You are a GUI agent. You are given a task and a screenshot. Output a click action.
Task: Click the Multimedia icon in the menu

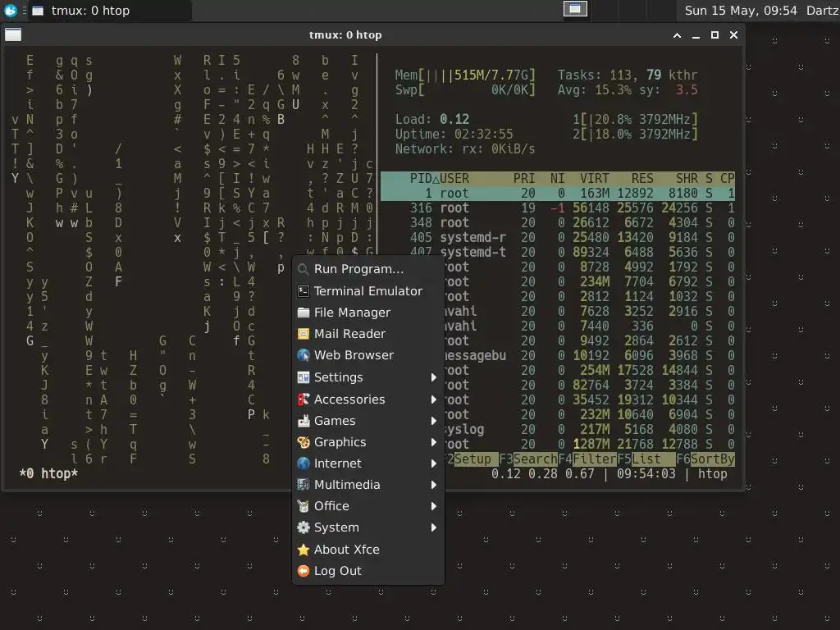tap(304, 485)
